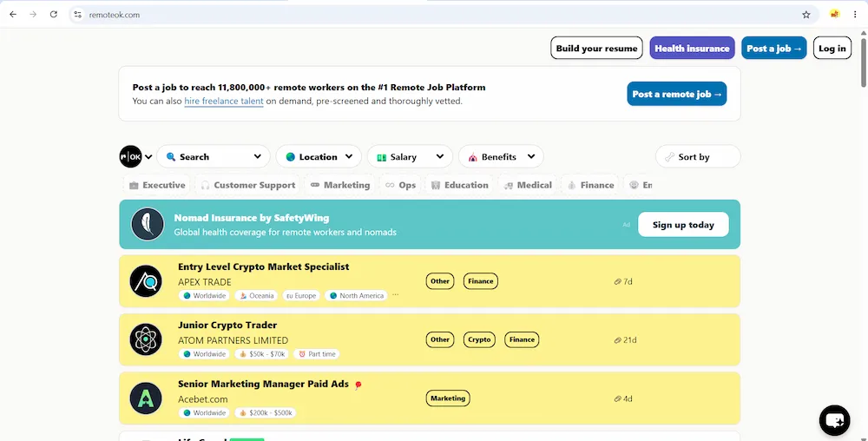868x441 pixels.
Task: Open Senior Marketing Manager Paid Ads job
Action: (x=264, y=384)
